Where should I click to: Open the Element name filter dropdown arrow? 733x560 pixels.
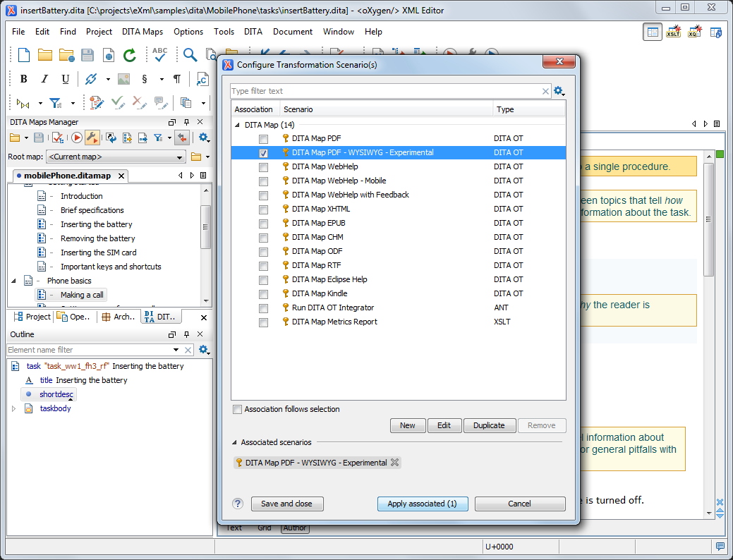point(176,350)
